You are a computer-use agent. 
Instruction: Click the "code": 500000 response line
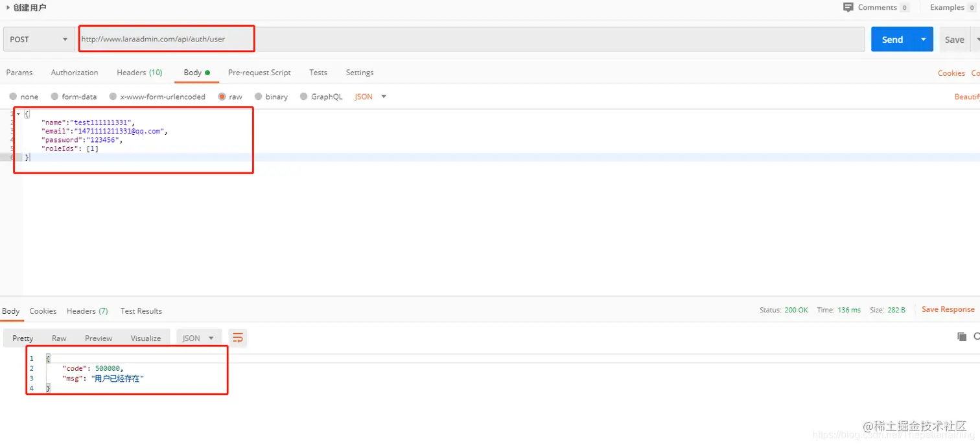pos(93,368)
